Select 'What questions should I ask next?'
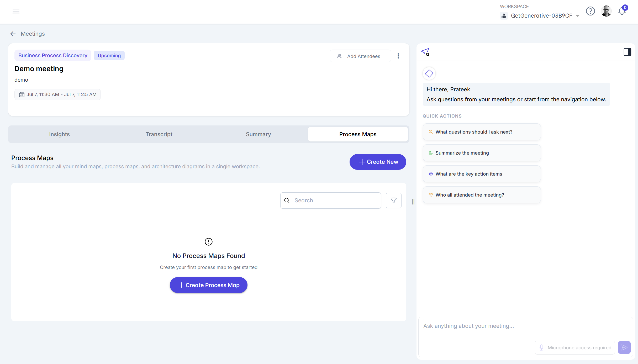Screen dimensions: 638x364 [482, 132]
